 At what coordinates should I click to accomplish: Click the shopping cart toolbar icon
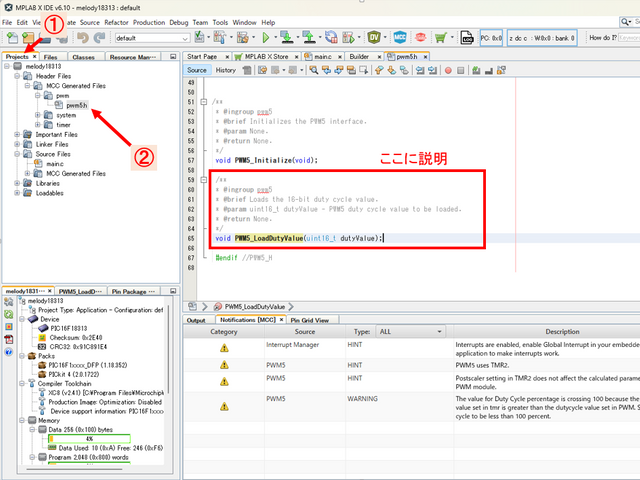click(x=440, y=38)
